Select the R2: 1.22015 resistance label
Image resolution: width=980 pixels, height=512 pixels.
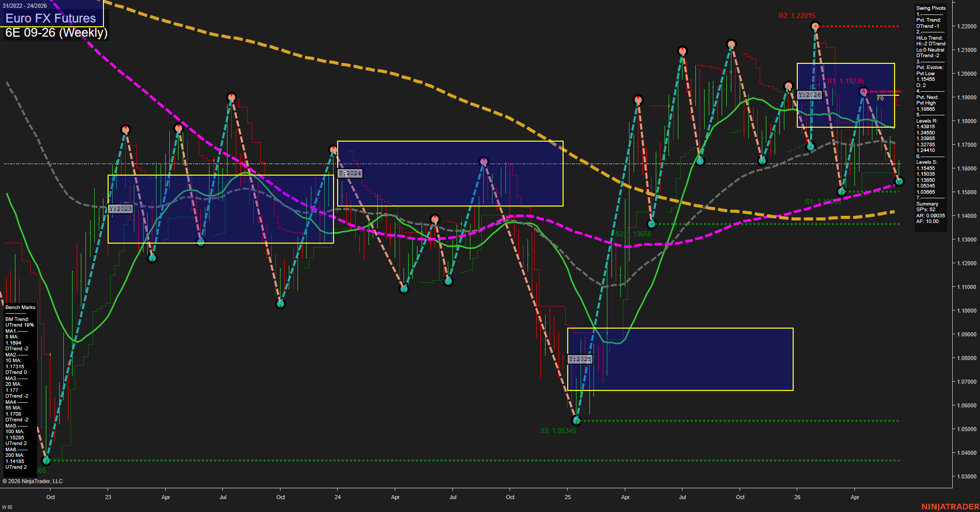tap(797, 16)
